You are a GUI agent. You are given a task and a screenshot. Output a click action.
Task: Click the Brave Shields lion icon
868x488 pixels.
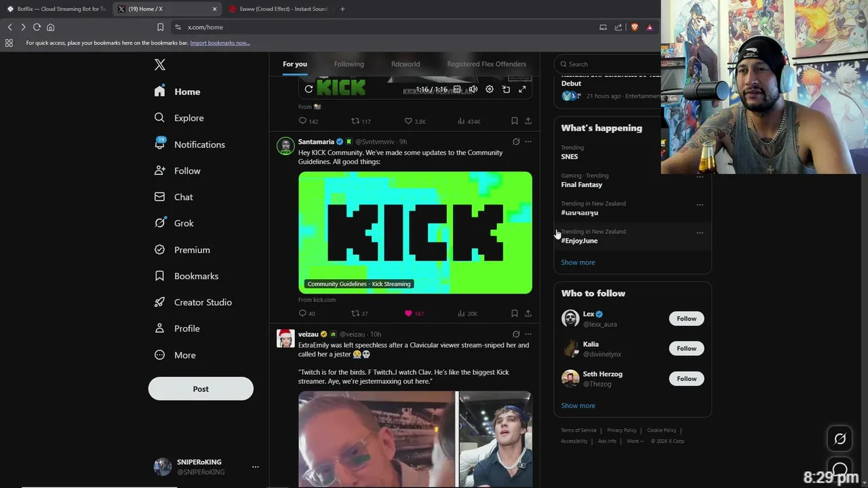pyautogui.click(x=634, y=27)
